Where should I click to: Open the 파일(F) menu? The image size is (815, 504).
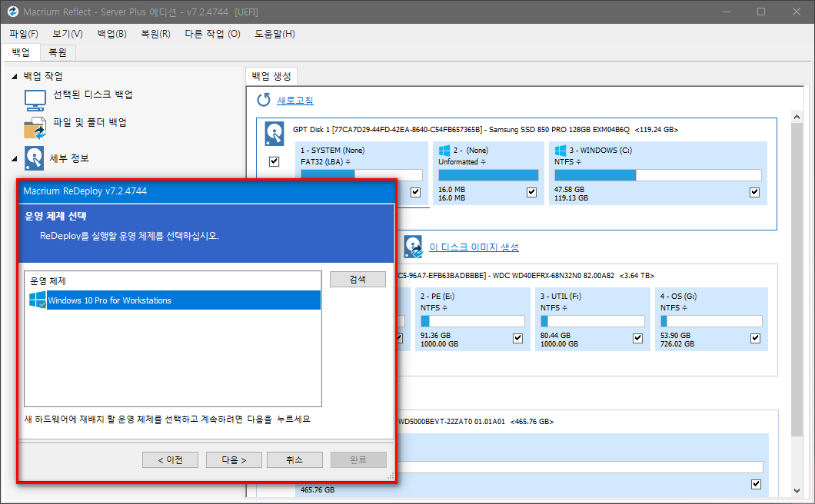coord(23,34)
